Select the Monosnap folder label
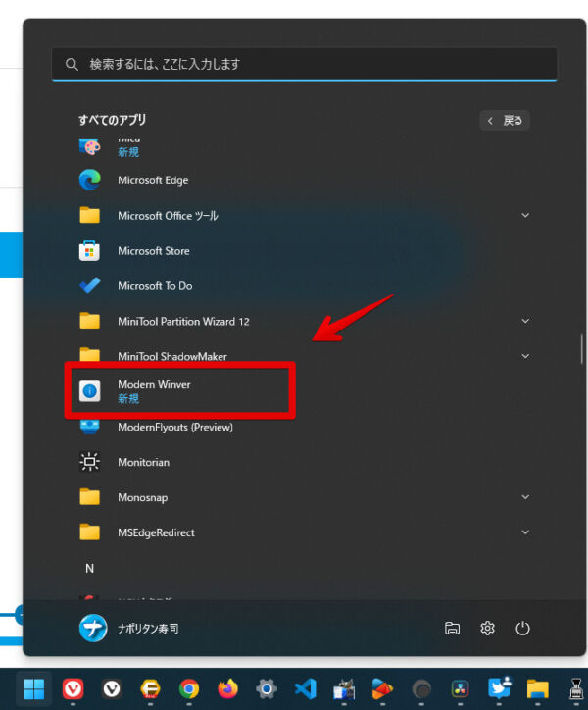Image resolution: width=588 pixels, height=710 pixels. pyautogui.click(x=142, y=497)
